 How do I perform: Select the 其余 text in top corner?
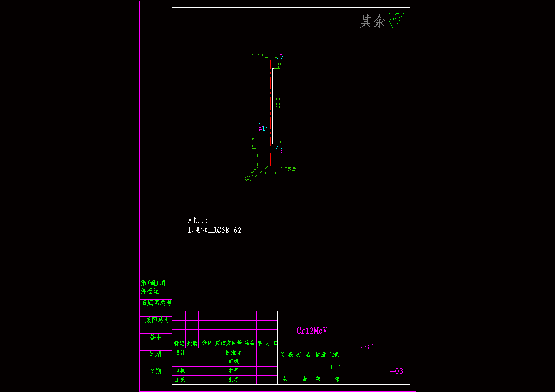[372, 21]
